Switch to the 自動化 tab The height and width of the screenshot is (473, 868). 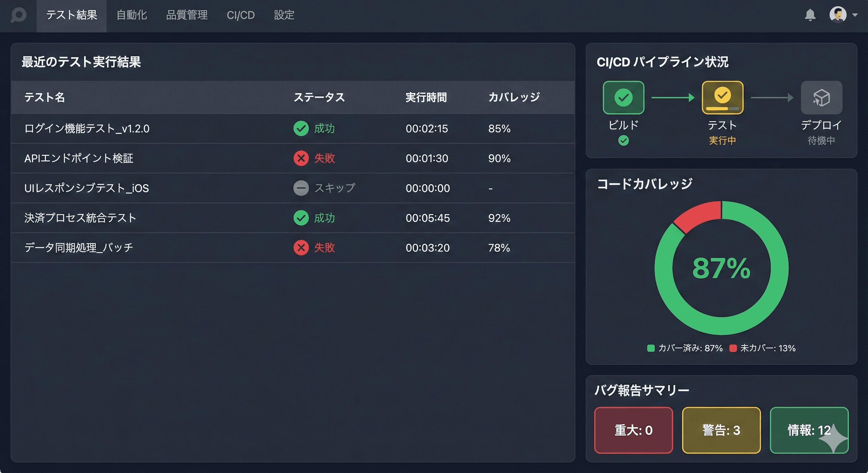tap(132, 15)
